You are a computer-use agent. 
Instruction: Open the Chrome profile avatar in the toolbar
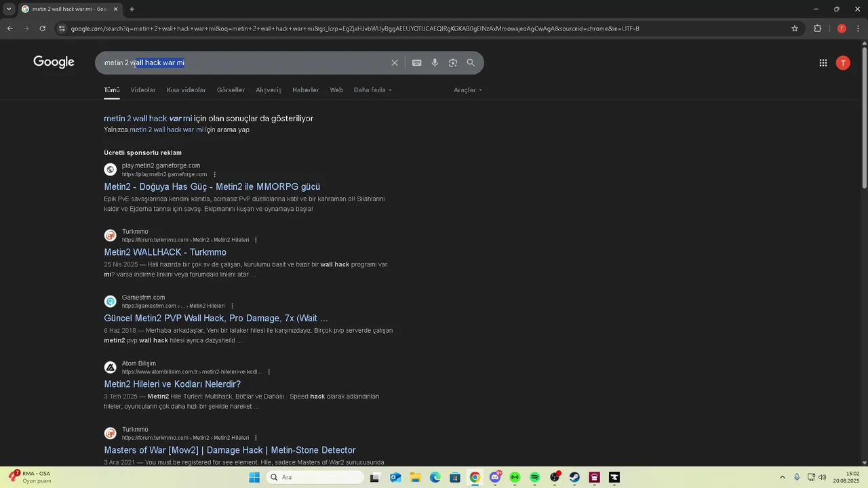pyautogui.click(x=842, y=28)
